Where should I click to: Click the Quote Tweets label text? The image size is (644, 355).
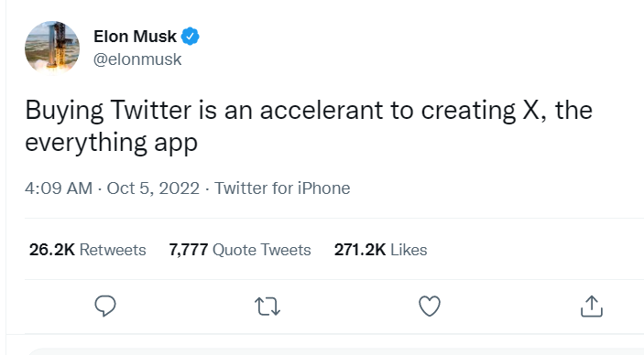pyautogui.click(x=262, y=250)
